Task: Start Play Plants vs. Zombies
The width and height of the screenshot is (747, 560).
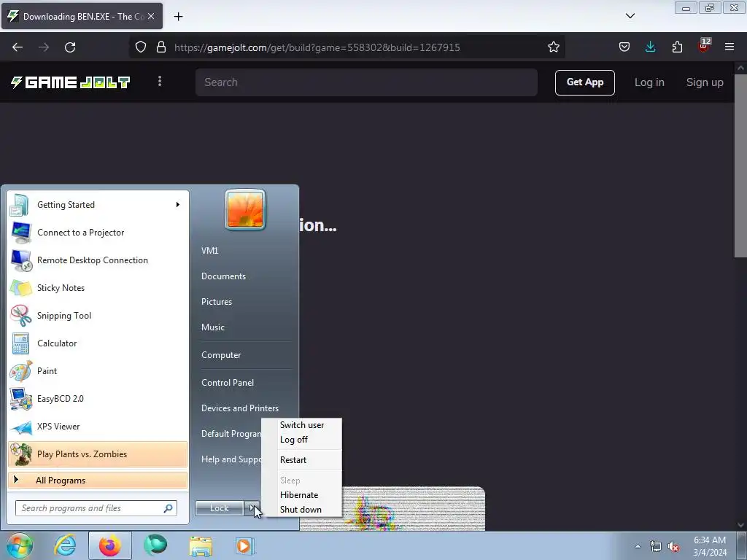Action: coord(98,454)
